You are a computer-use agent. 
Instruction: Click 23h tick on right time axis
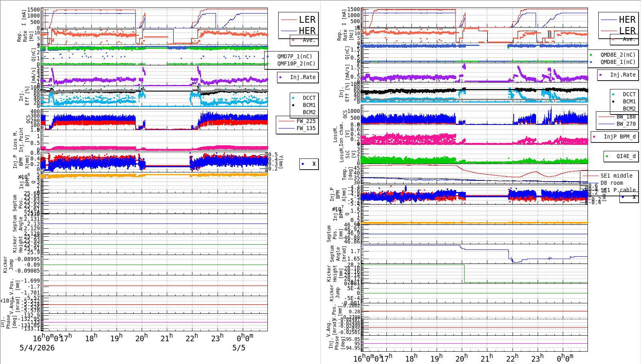pyautogui.click(x=537, y=358)
